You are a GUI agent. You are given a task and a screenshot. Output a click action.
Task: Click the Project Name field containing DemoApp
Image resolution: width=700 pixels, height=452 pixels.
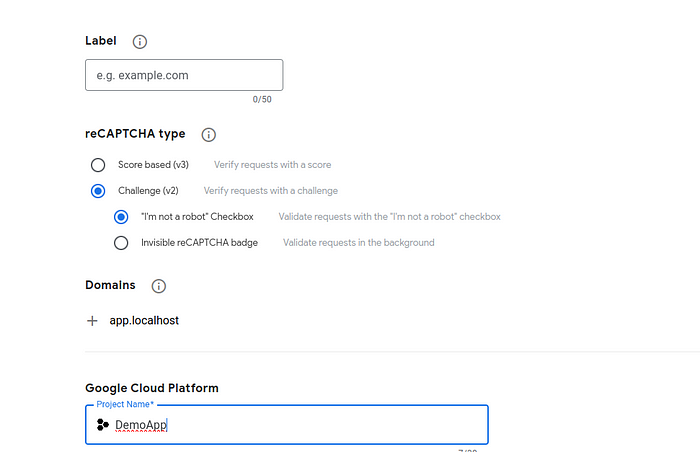[x=287, y=424]
